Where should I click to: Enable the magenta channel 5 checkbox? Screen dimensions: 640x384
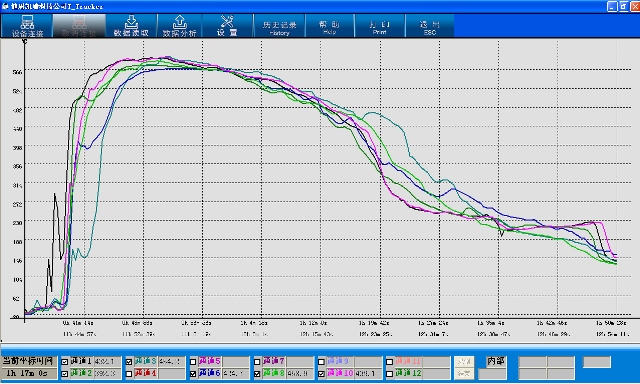(193, 362)
